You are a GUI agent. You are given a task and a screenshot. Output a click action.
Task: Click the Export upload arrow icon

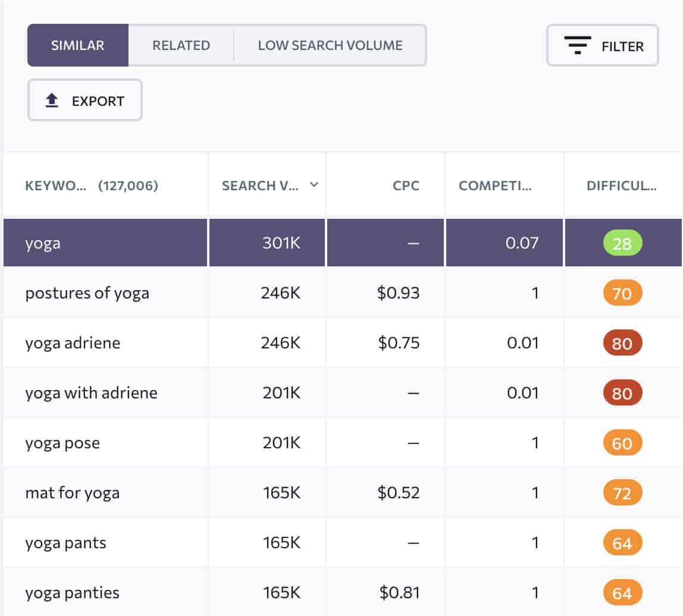click(x=52, y=100)
